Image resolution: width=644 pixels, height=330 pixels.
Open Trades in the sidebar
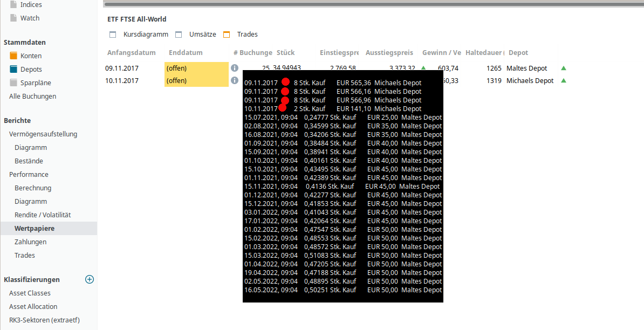(x=25, y=255)
